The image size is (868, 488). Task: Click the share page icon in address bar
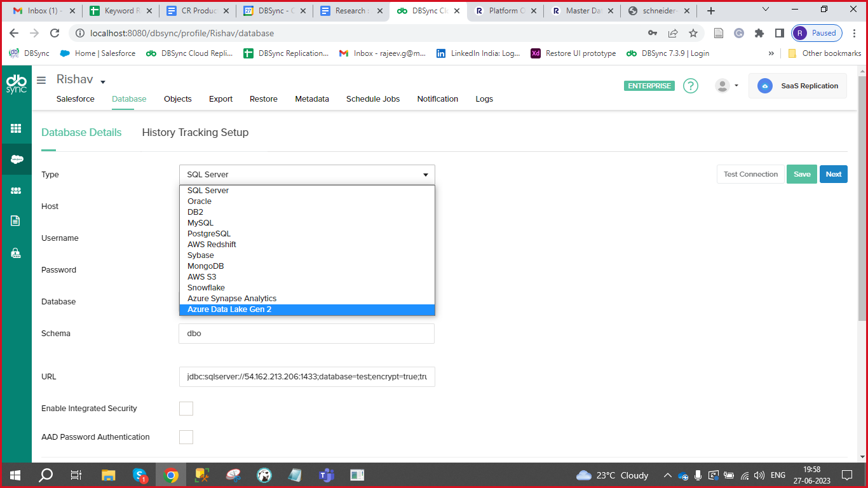(673, 33)
